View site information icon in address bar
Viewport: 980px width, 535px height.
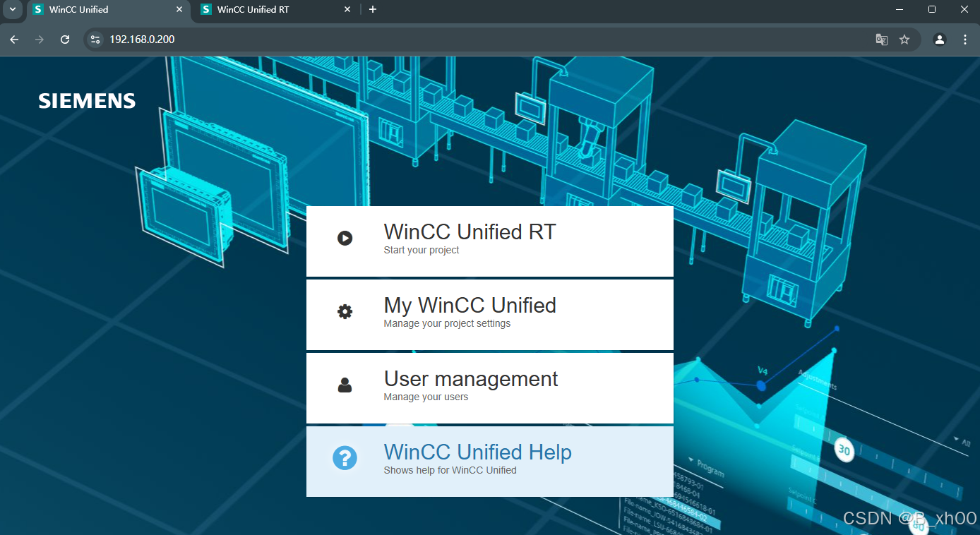(x=95, y=40)
